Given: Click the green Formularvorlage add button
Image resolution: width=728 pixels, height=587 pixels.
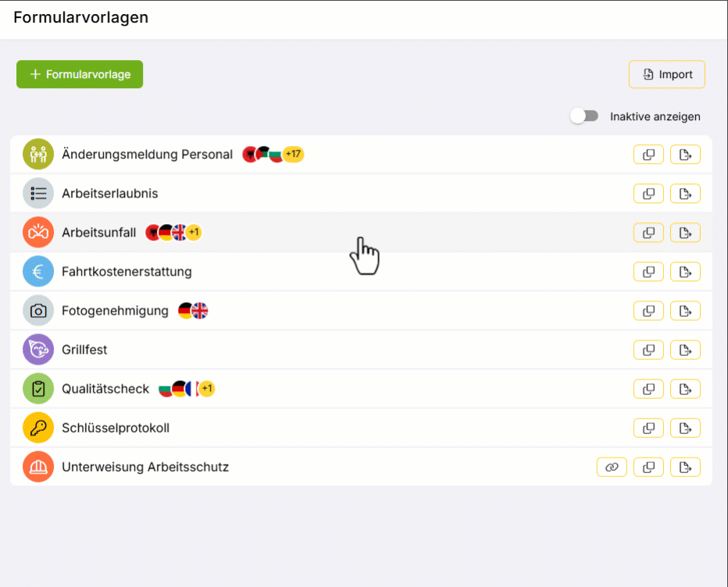Looking at the screenshot, I should (x=80, y=74).
